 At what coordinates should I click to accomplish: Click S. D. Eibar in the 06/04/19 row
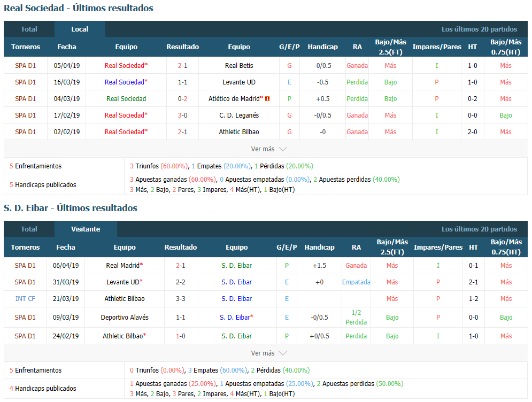(236, 266)
